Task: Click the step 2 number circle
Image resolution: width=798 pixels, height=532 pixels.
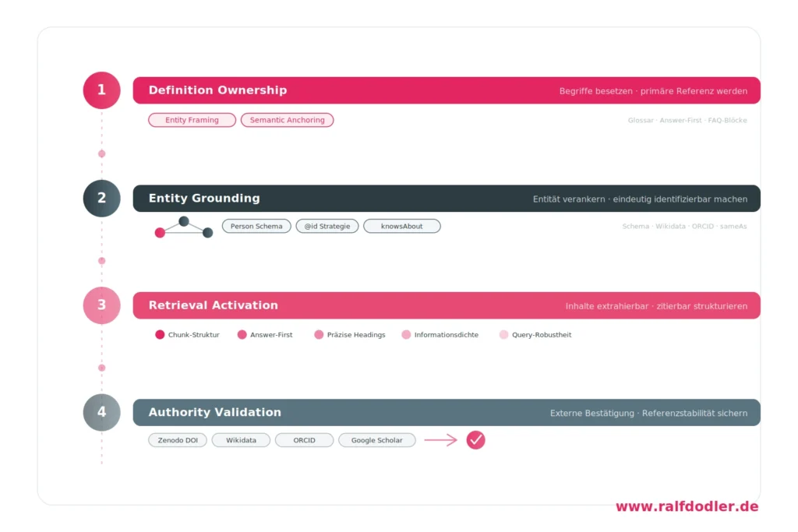Action: [x=102, y=198]
